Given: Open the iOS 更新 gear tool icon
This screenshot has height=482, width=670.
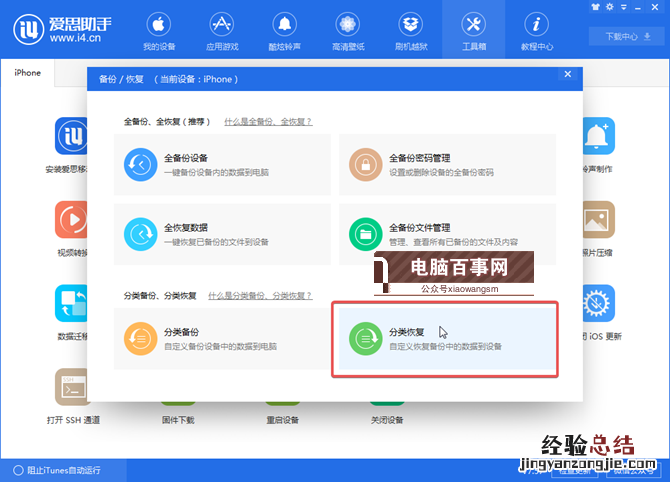Looking at the screenshot, I should coord(599,303).
